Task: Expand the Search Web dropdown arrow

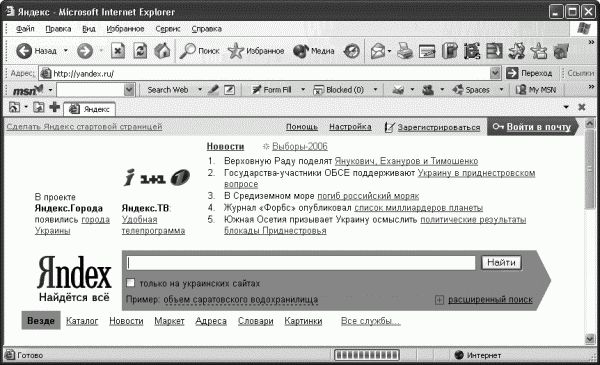Action: click(x=200, y=90)
